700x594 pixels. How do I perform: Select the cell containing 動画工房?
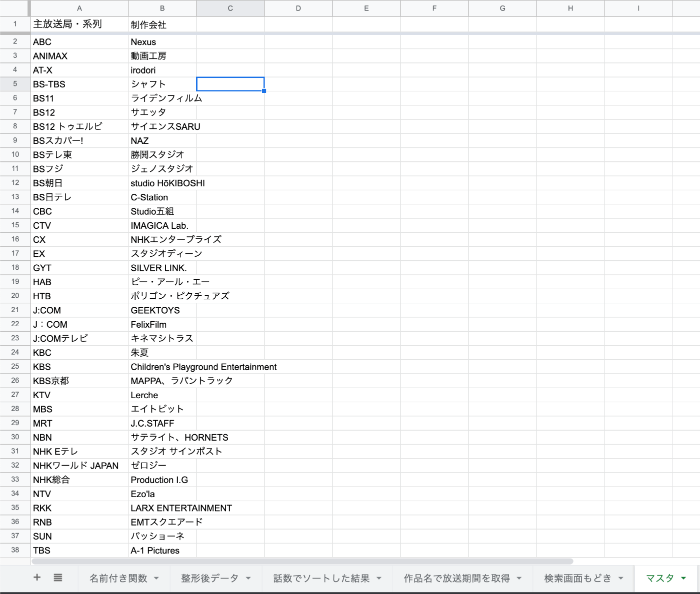click(162, 56)
